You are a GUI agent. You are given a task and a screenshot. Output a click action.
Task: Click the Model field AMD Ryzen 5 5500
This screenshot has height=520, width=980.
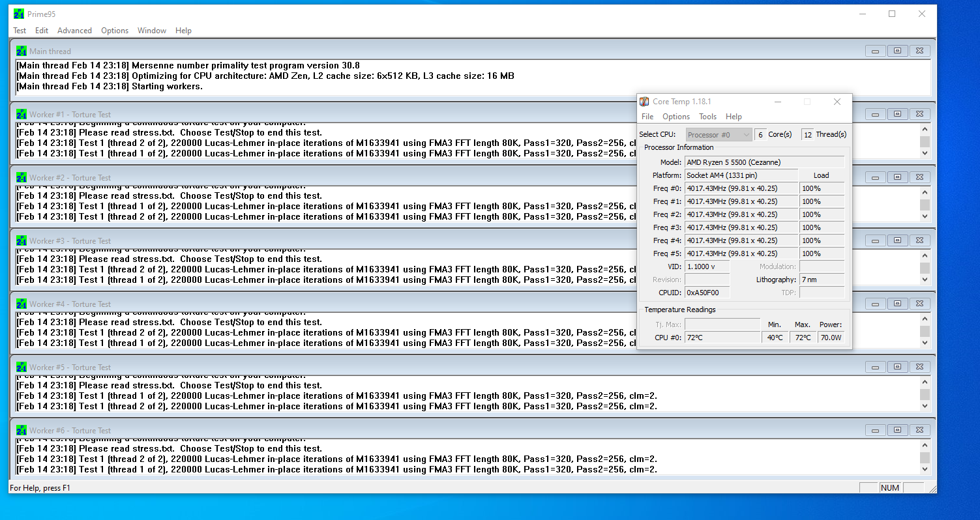click(764, 162)
